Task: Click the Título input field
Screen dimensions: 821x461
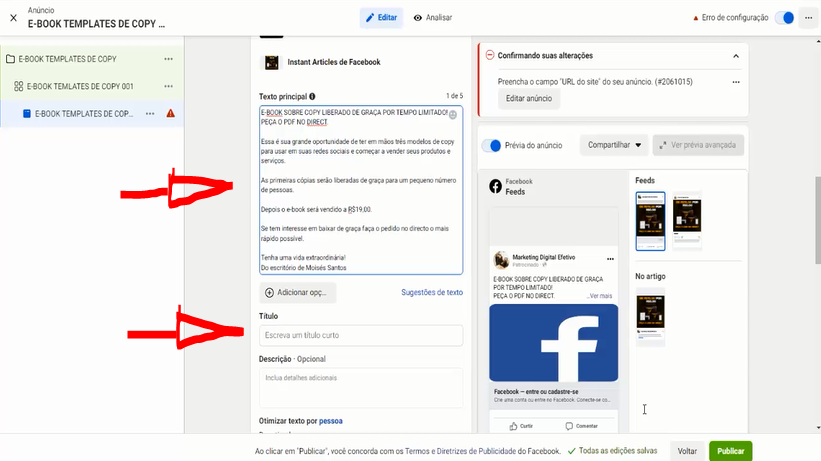Action: pos(361,335)
